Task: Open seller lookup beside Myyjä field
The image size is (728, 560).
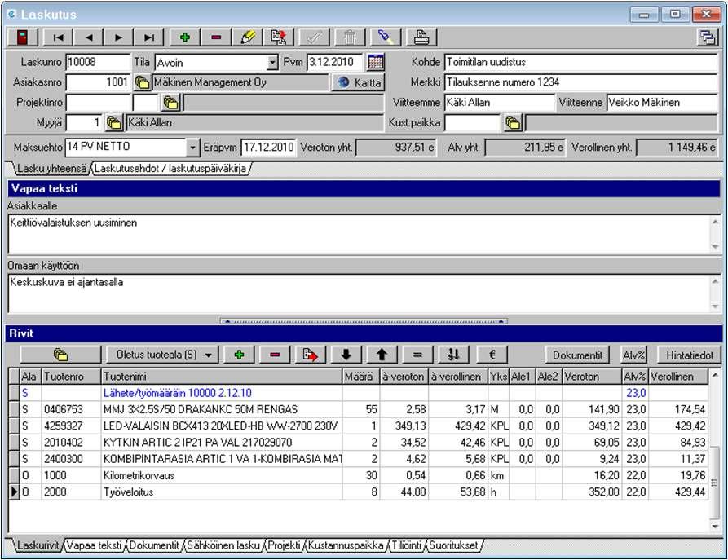Action: [x=114, y=122]
